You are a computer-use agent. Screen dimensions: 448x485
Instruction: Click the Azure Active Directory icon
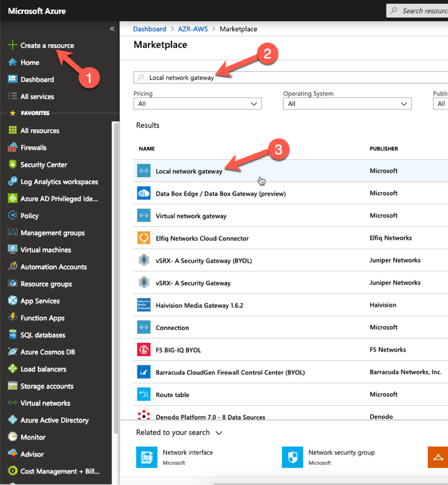(x=12, y=420)
